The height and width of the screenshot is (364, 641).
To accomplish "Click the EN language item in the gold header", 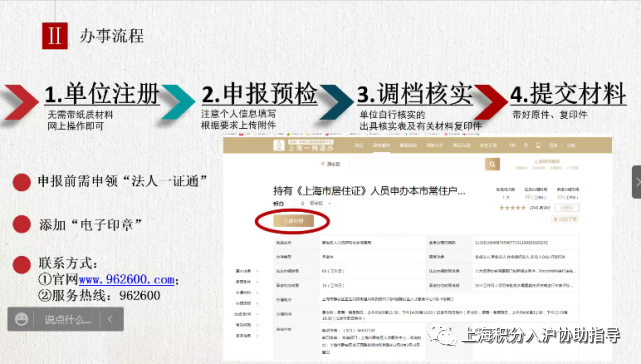I will point(512,145).
